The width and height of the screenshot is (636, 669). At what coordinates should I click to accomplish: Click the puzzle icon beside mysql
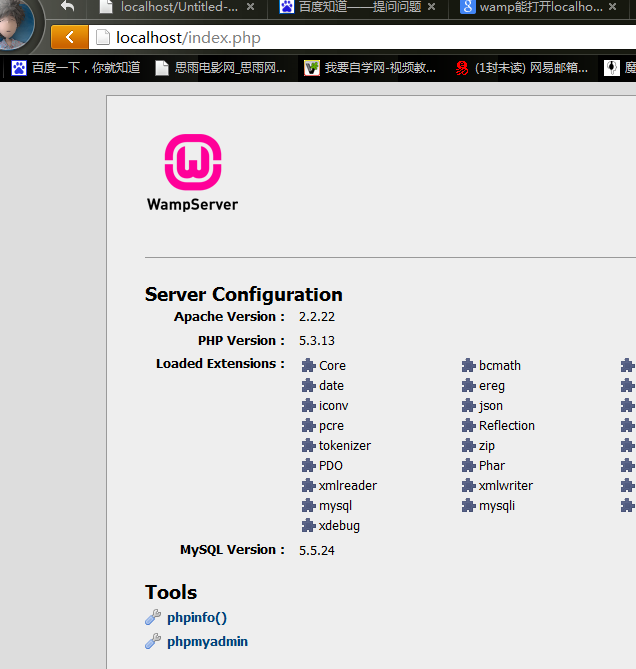308,506
